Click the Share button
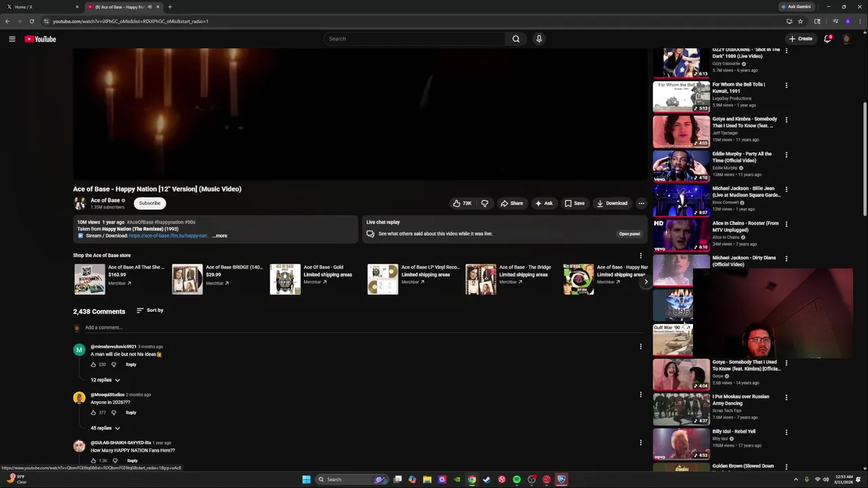The image size is (868, 488). 511,203
